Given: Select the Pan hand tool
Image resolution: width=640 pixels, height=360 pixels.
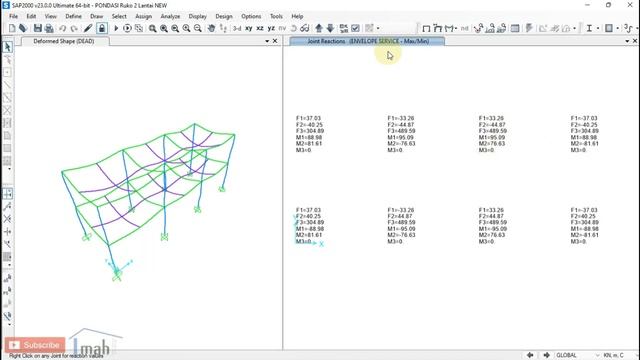Looking at the screenshot, I should [211, 28].
